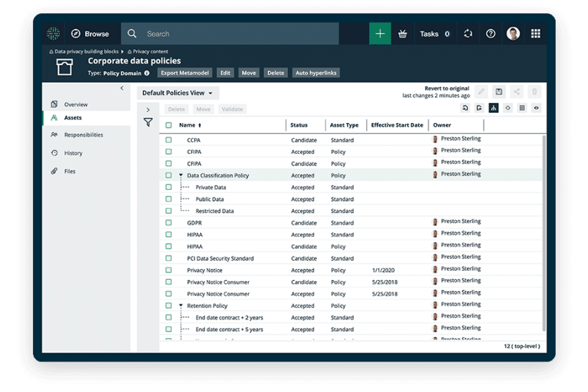Screen dimensions: 588x392
Task: Select PCI Data Security Standard checkbox
Action: (x=169, y=258)
